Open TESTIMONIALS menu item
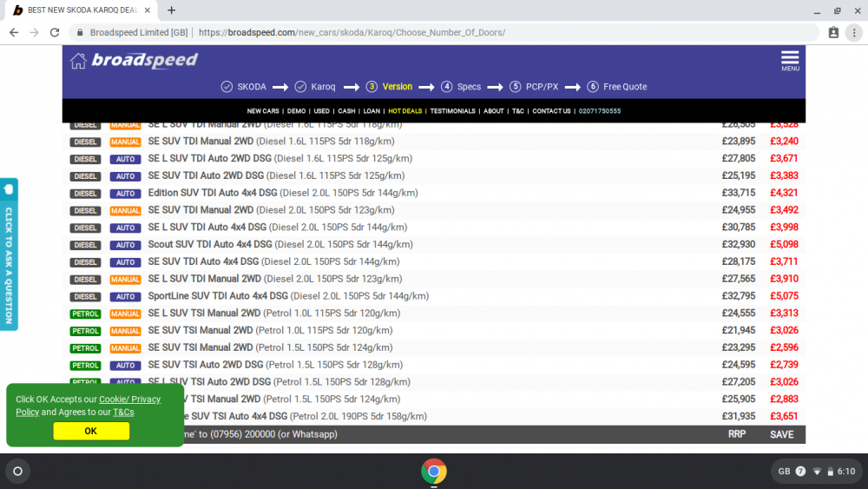The height and width of the screenshot is (489, 868). (452, 111)
